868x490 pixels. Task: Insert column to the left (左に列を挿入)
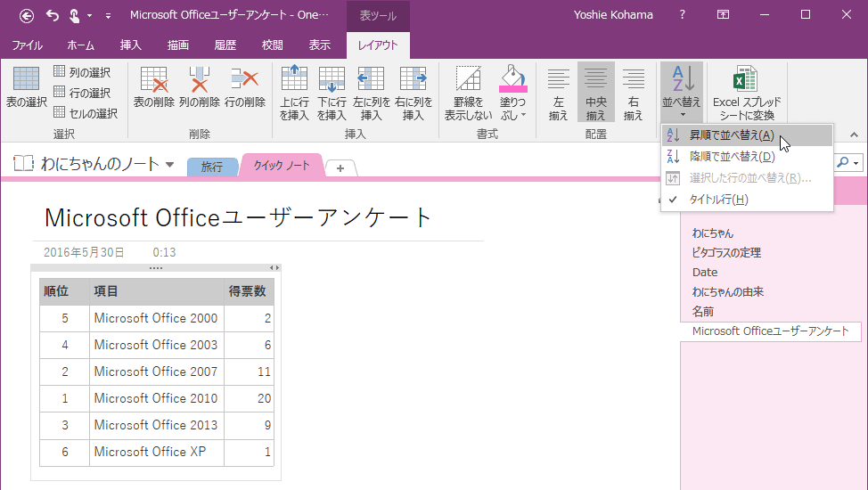(372, 93)
